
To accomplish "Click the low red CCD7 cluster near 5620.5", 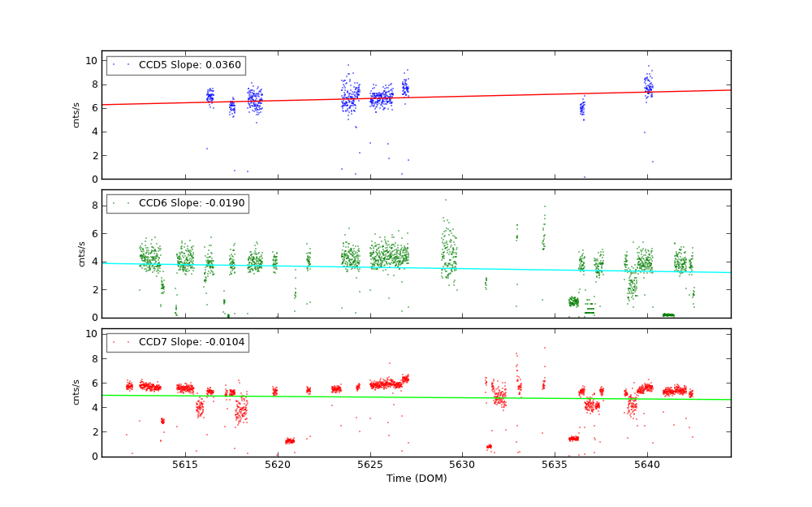I will (x=290, y=441).
